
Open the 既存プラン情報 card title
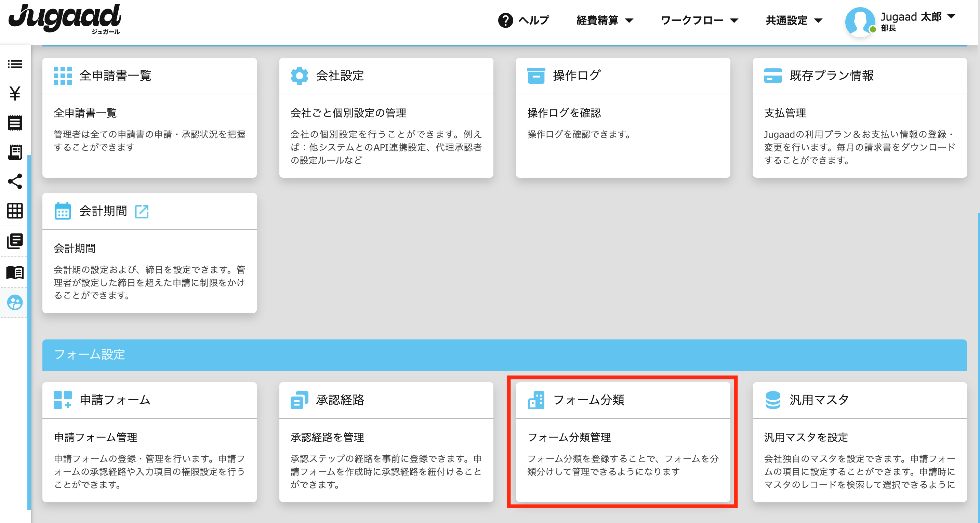pos(831,75)
